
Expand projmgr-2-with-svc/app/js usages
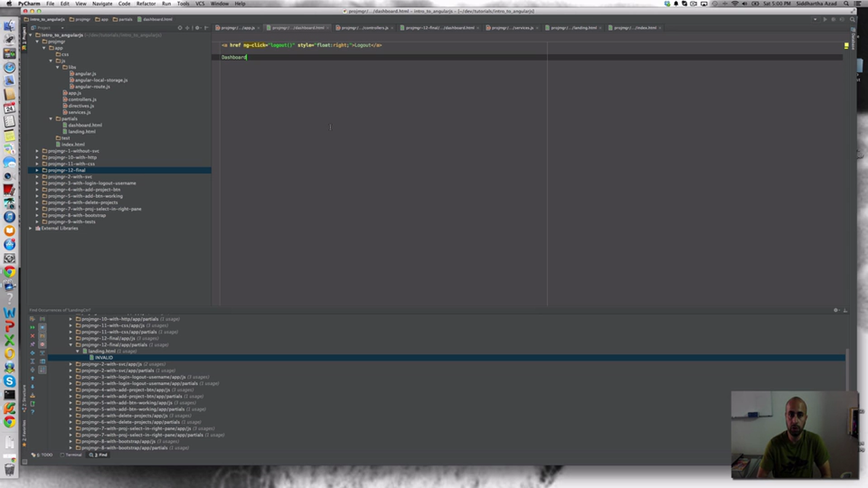click(71, 364)
